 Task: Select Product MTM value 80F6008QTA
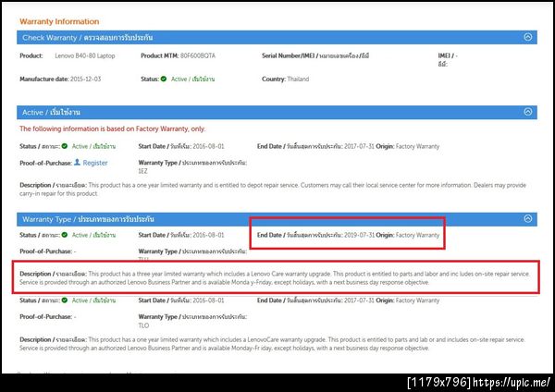tap(198, 55)
